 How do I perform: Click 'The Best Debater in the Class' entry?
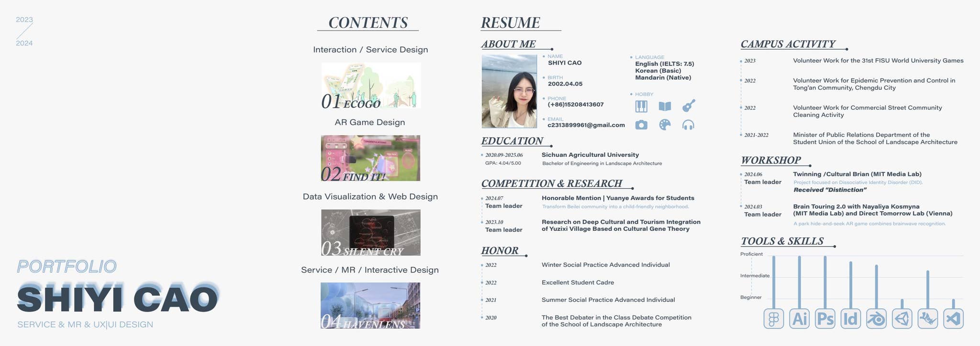616,321
